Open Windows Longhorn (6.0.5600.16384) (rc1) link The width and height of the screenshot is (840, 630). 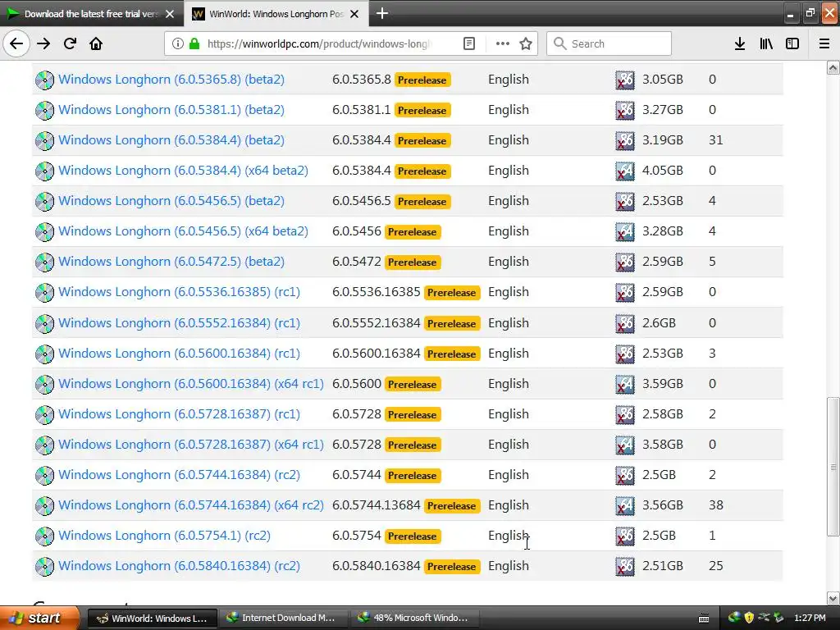pyautogui.click(x=179, y=354)
